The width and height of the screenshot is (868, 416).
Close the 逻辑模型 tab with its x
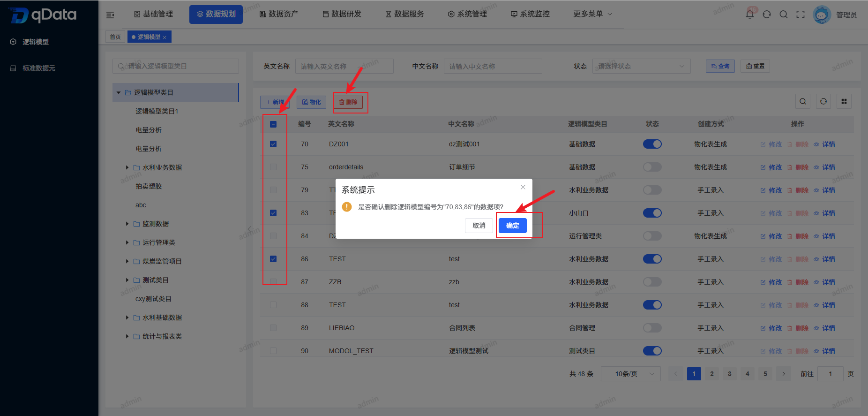pos(165,38)
